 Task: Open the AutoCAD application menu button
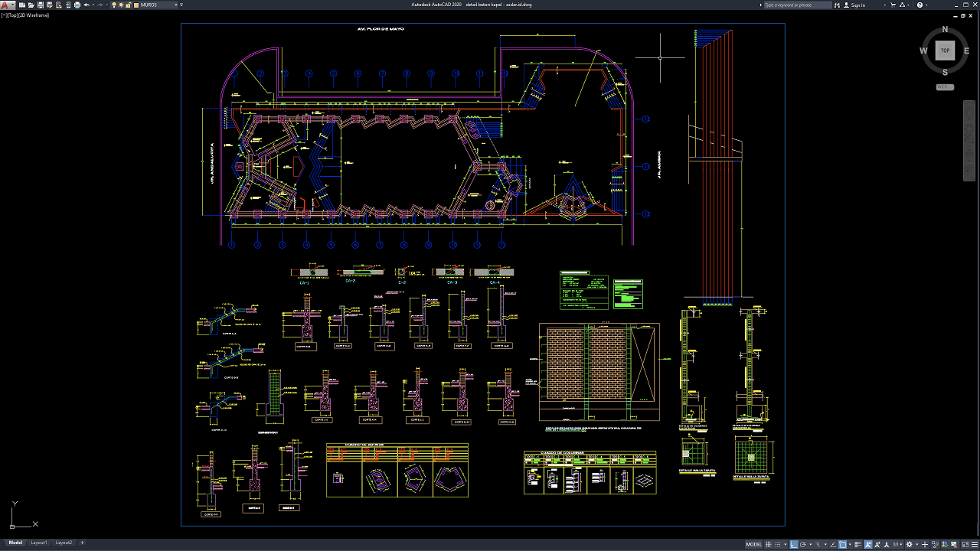(6, 5)
